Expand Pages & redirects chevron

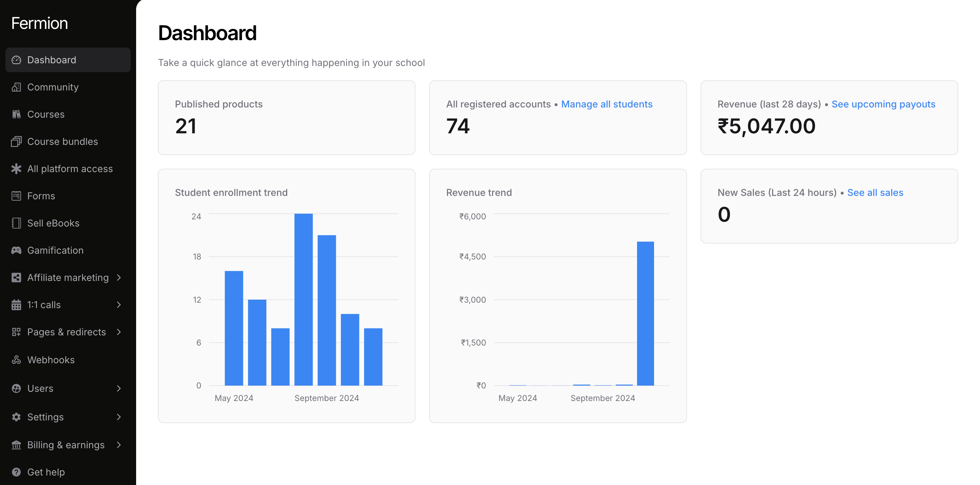[x=119, y=332]
